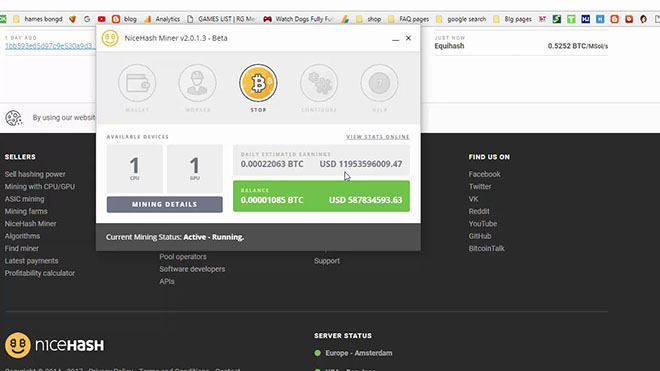Click the AdSense bookmark icon before shop
Screen dimensions: 660x371
[345, 19]
